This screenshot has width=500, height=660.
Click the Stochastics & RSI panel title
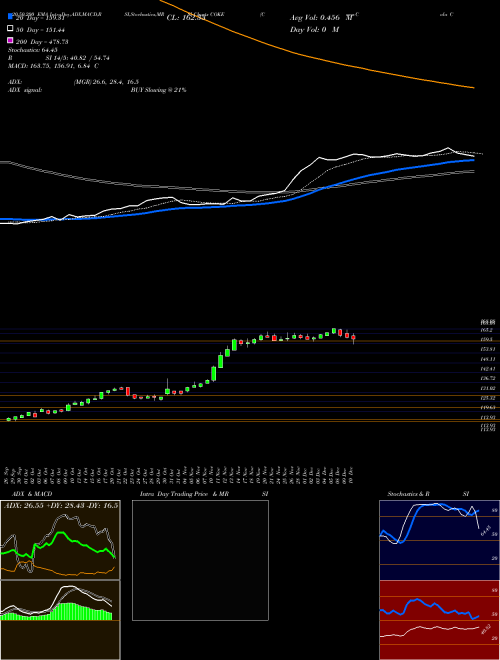pos(428,494)
